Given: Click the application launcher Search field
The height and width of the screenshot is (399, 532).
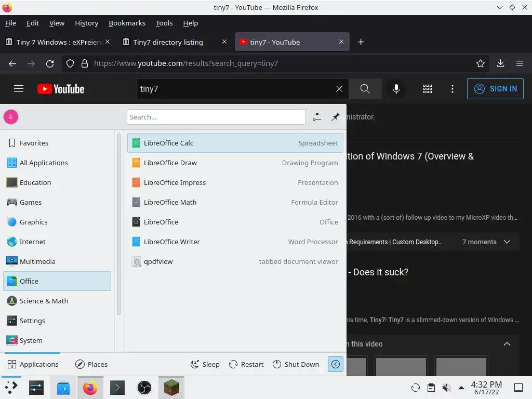Looking at the screenshot, I should click(216, 117).
